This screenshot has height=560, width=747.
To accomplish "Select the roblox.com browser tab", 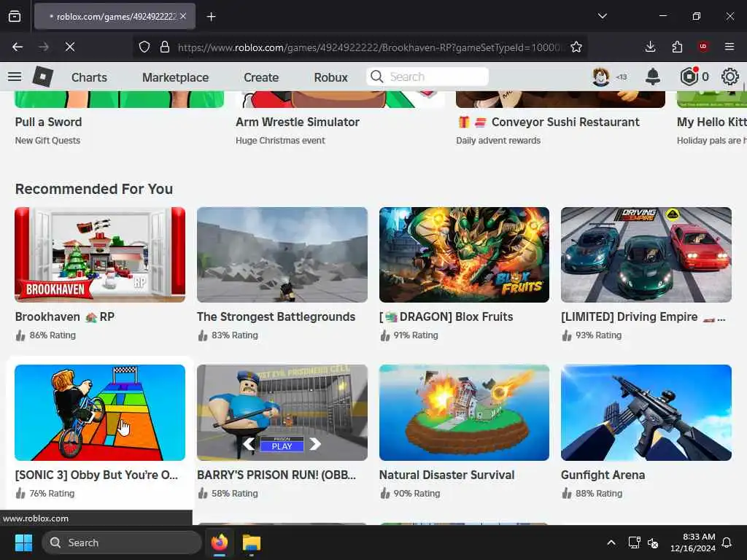I will [115, 16].
